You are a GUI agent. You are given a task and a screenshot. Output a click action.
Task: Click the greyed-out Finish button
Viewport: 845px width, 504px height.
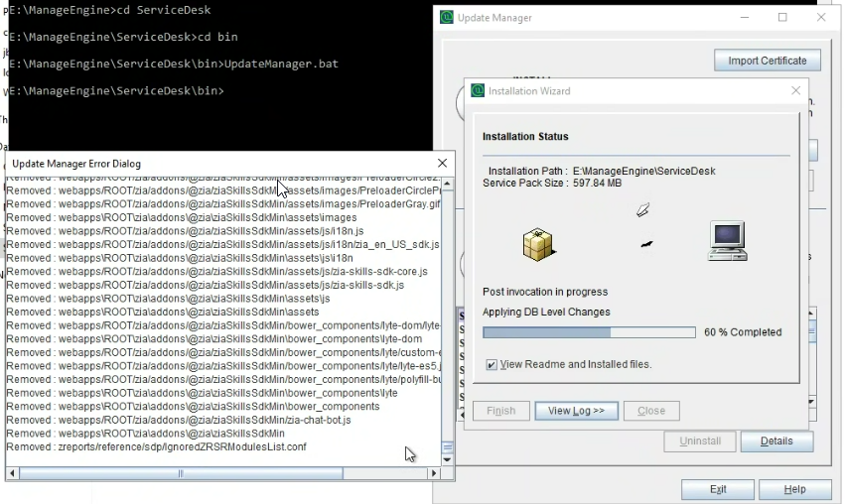[x=501, y=411]
